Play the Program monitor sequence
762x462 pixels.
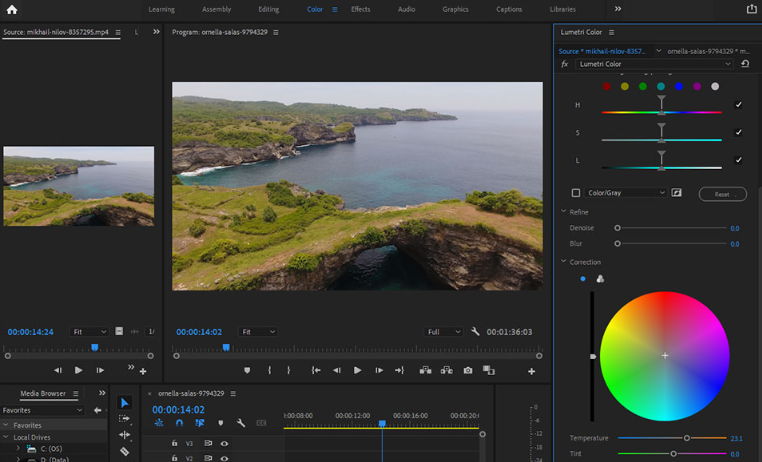click(357, 371)
